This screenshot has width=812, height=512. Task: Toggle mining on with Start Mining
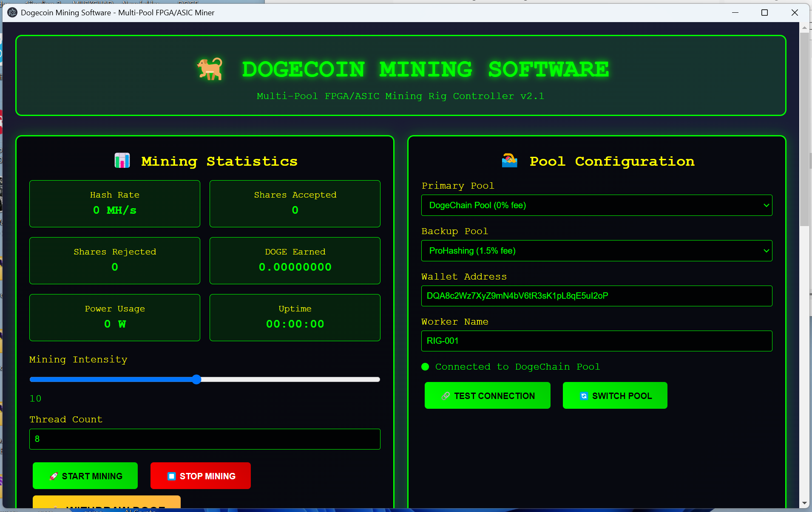pos(85,476)
